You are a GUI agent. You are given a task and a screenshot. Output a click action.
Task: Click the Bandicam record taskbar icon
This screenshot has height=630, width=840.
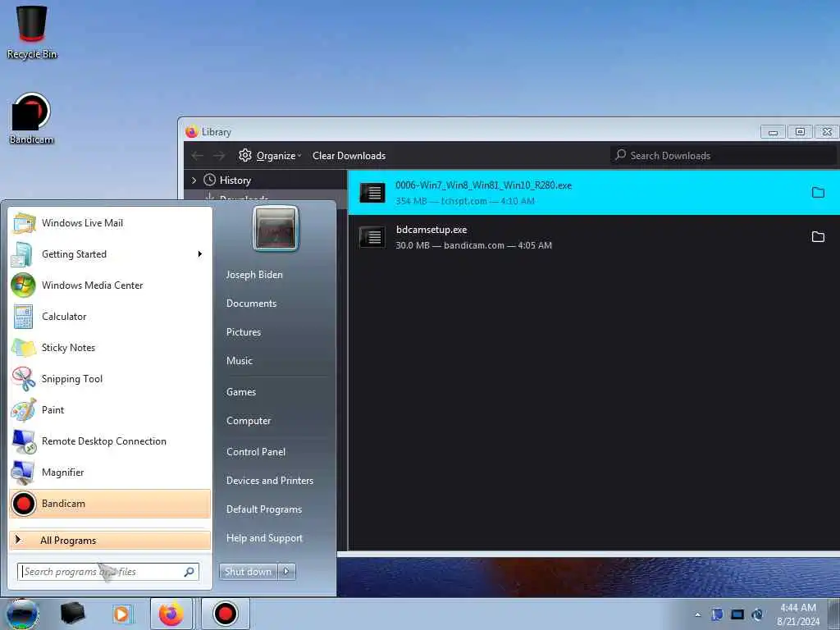tap(225, 614)
